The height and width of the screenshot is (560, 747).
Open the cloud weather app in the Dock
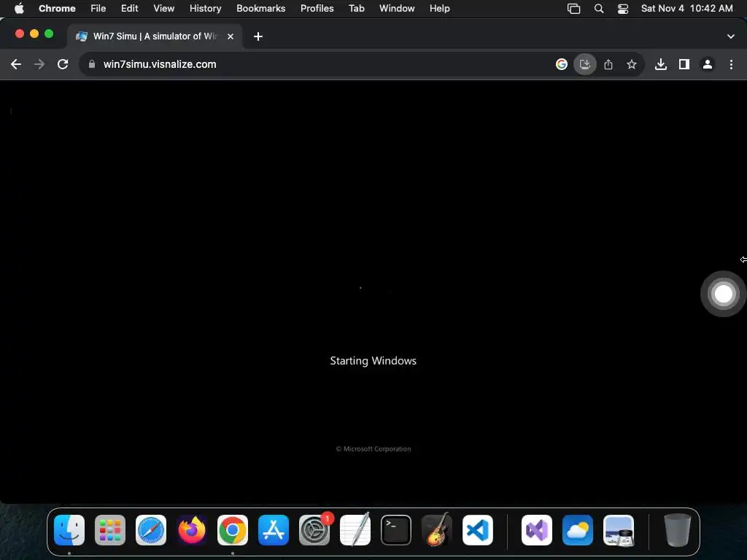pyautogui.click(x=578, y=530)
